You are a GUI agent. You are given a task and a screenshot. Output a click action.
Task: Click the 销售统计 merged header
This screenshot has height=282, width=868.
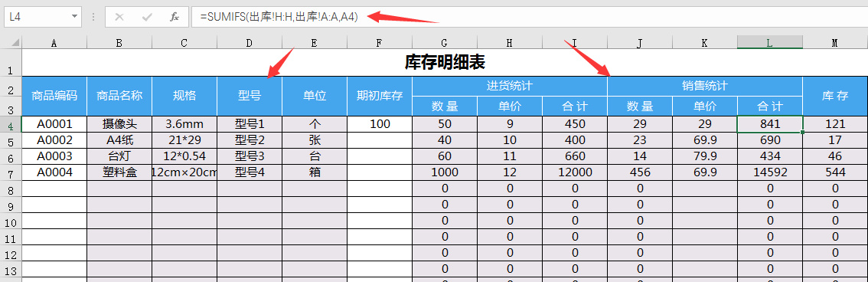tap(705, 86)
